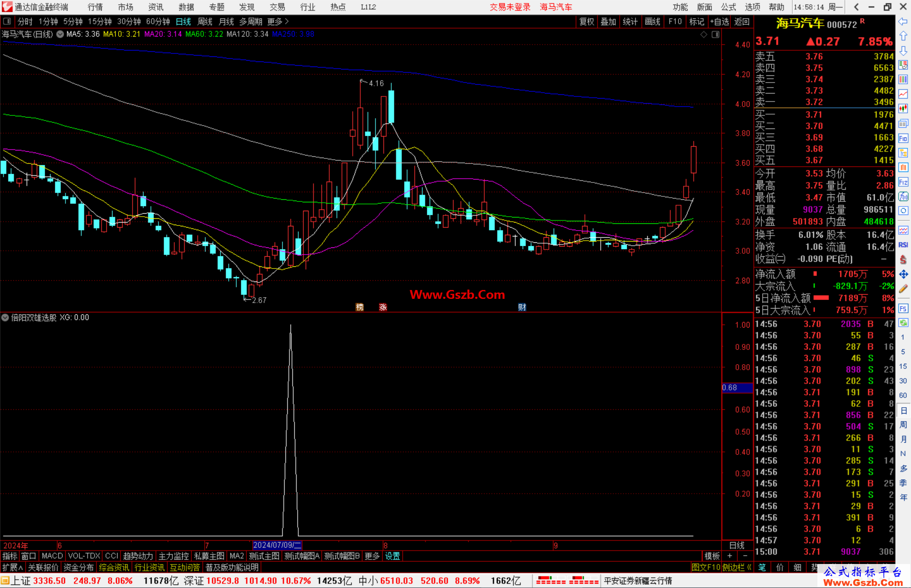The width and height of the screenshot is (911, 588).
Task: Click the 2024/07/09 date marker on timeline
Action: (x=277, y=545)
